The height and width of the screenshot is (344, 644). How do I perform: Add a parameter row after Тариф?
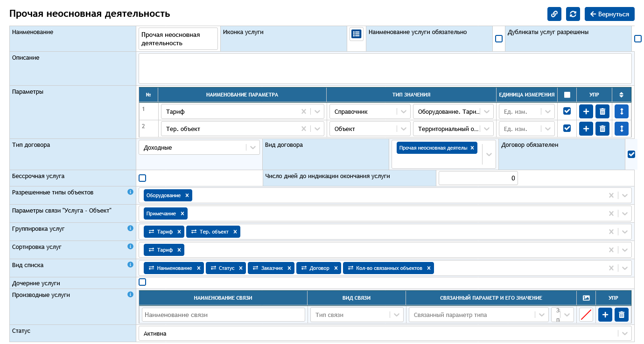click(586, 111)
